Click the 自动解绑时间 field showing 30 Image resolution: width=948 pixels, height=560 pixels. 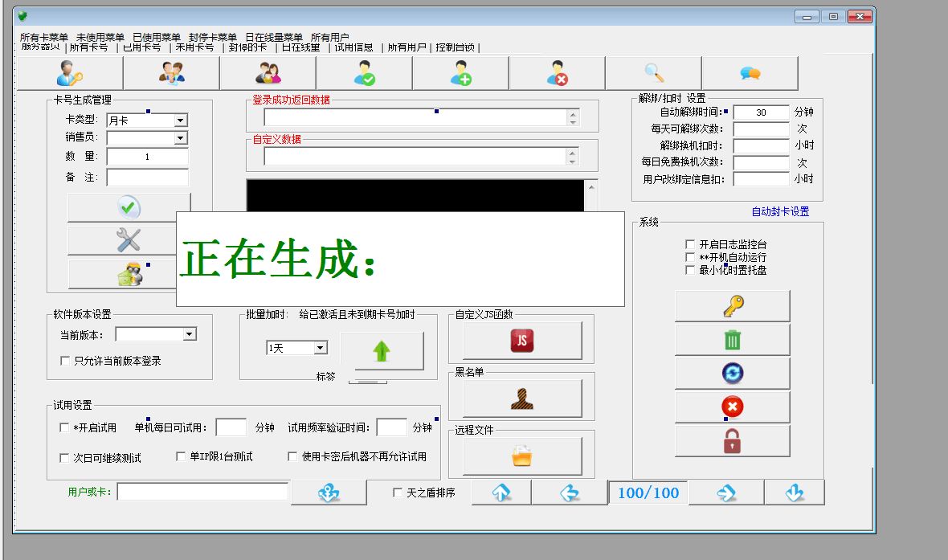coord(761,112)
